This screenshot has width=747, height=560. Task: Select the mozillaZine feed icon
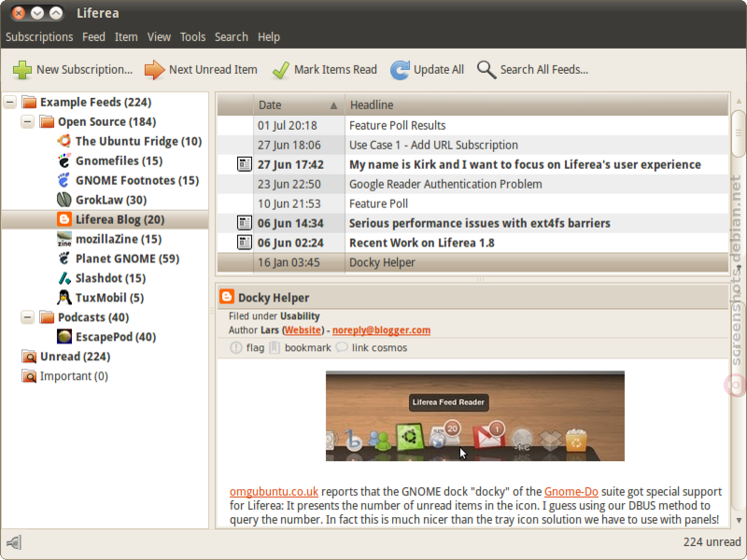tap(64, 239)
